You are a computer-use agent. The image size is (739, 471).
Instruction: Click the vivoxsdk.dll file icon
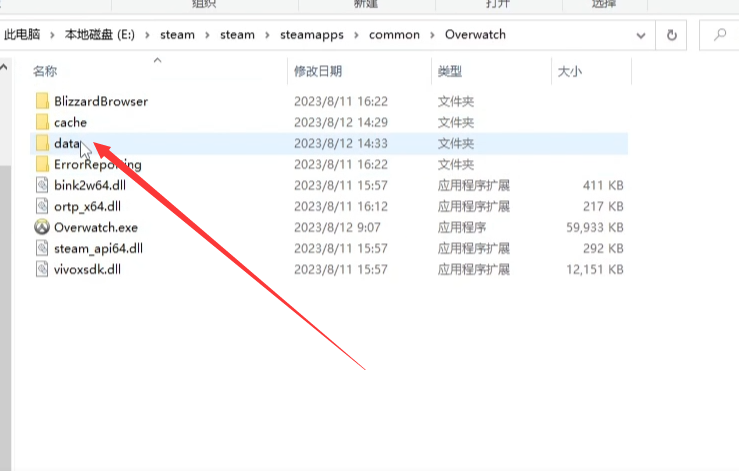42,269
